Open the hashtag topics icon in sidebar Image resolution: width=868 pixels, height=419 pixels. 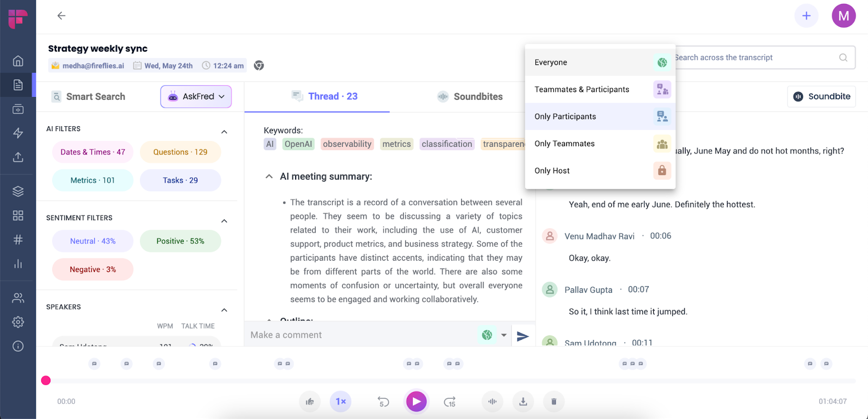(x=18, y=240)
